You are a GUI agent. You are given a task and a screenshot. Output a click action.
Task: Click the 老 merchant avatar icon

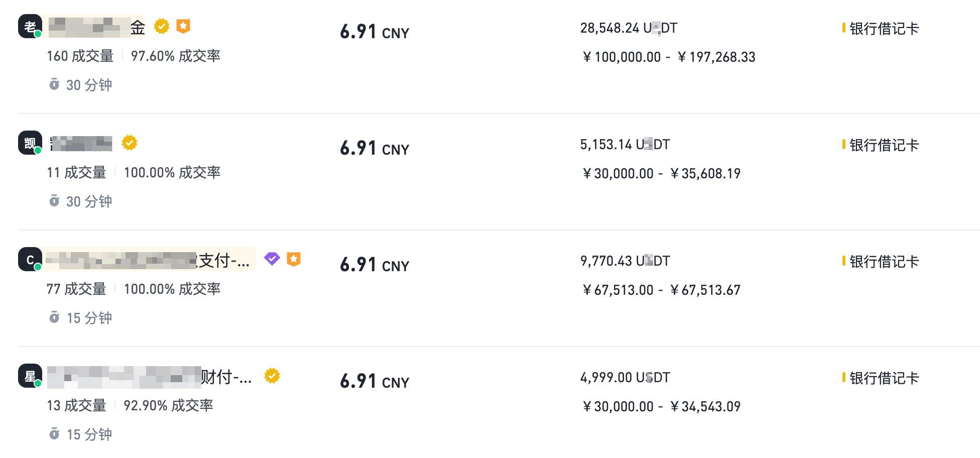point(30,26)
